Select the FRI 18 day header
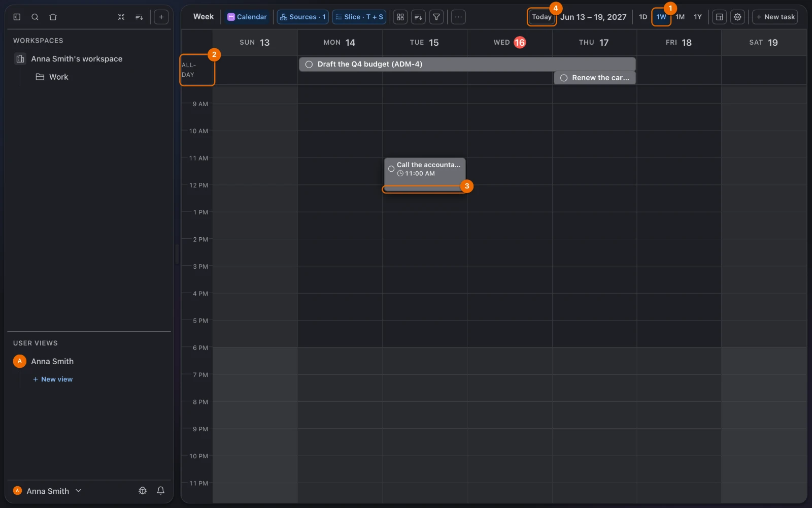 (679, 43)
